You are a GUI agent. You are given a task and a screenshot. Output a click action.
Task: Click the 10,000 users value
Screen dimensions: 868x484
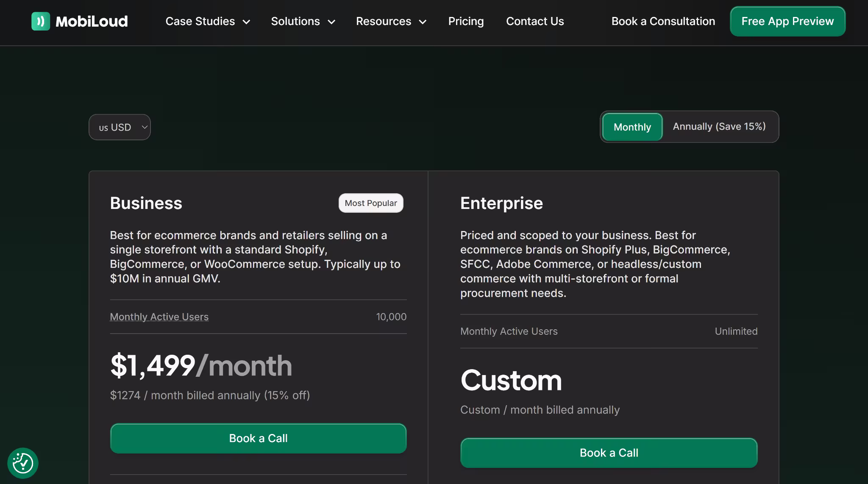pos(391,317)
